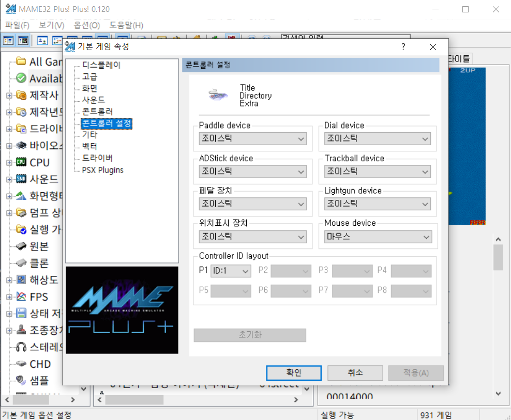The width and height of the screenshot is (511, 420).
Task: Select the 사운드 SND folder in main tree
Action: click(x=21, y=179)
